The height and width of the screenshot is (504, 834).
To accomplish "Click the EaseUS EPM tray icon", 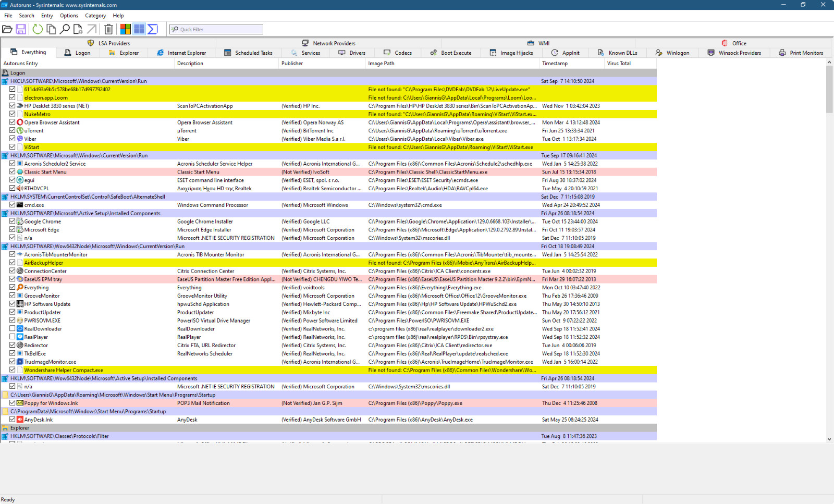I will point(20,279).
